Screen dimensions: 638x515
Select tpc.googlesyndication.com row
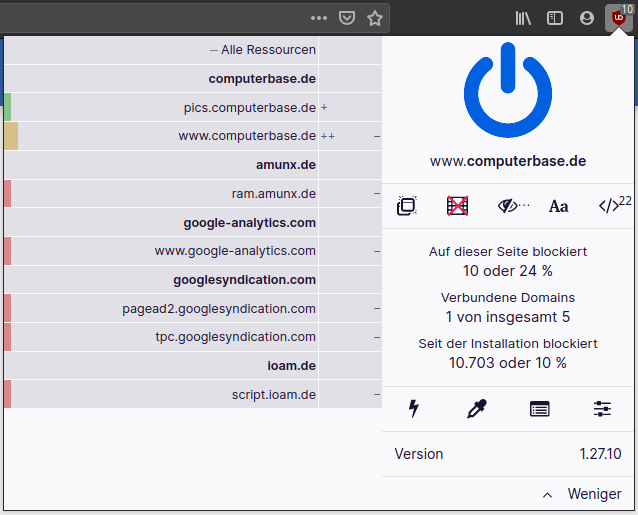tap(161, 337)
